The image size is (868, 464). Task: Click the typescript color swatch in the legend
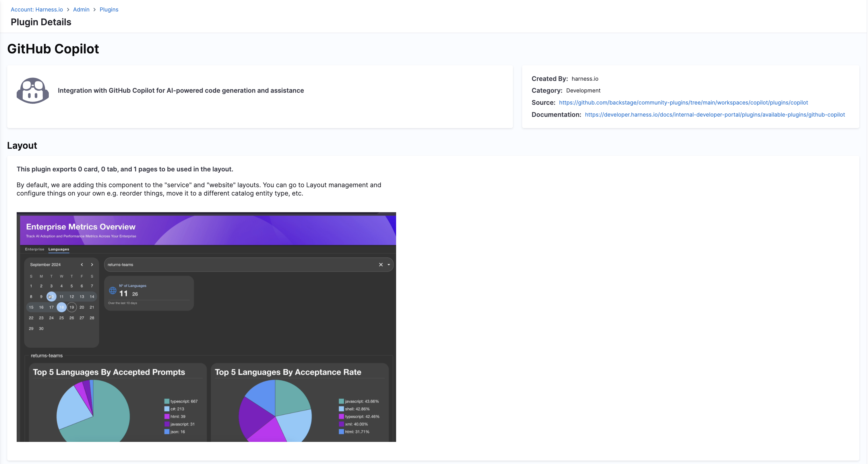point(166,401)
